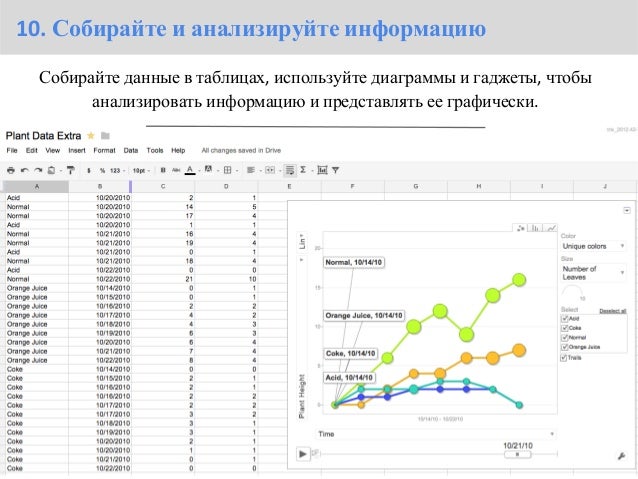Uncheck the Acid checkbox in chart
The image size is (638, 479).
point(564,319)
